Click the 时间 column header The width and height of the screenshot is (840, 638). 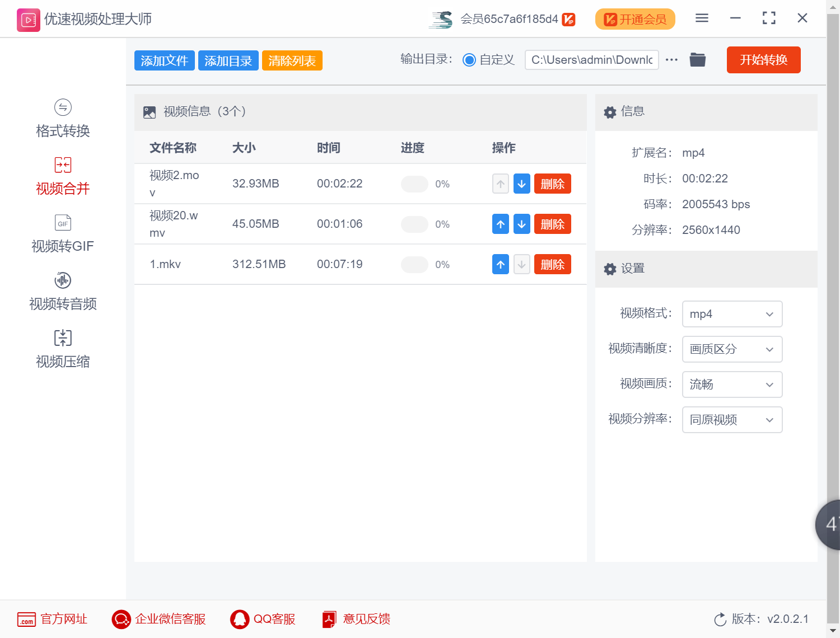pyautogui.click(x=329, y=148)
